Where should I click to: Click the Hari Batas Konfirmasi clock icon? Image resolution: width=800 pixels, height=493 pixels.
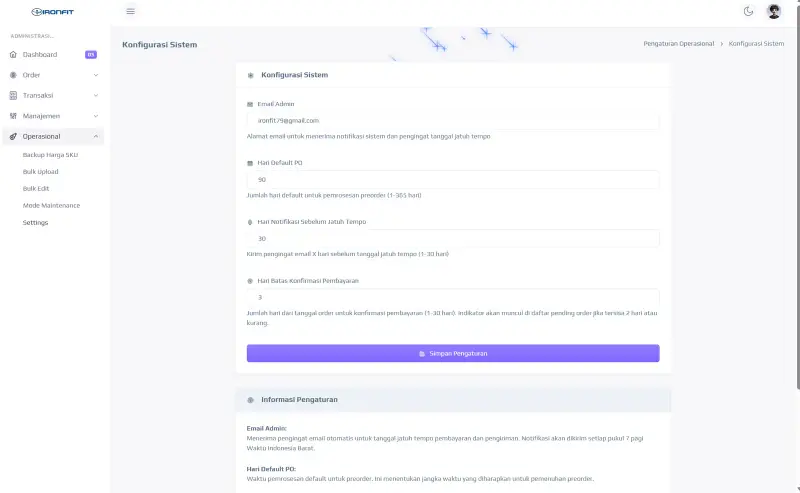point(250,281)
